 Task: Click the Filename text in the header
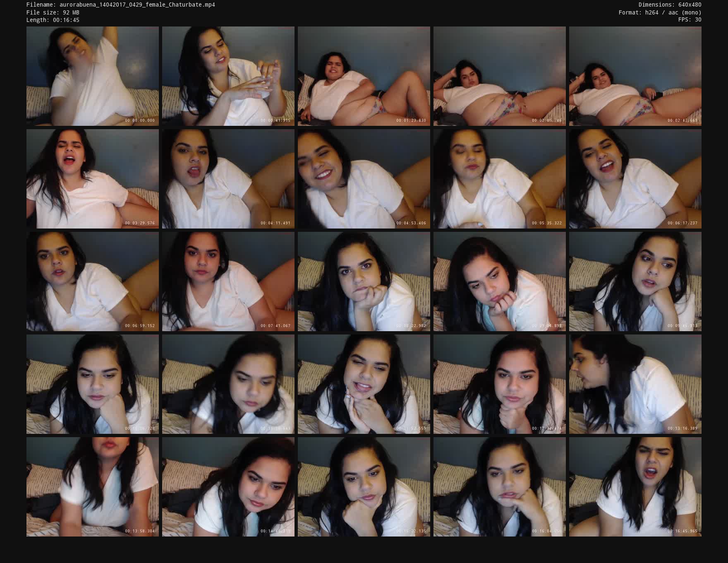pyautogui.click(x=120, y=5)
